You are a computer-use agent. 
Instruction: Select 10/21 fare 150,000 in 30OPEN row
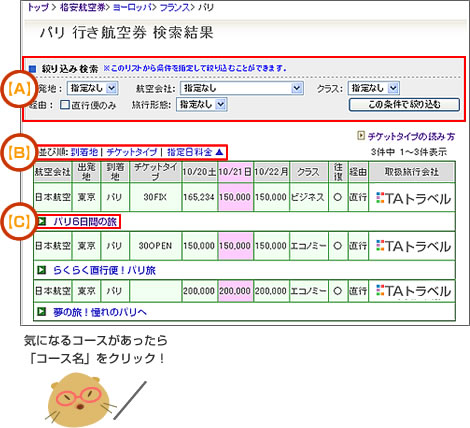click(235, 246)
